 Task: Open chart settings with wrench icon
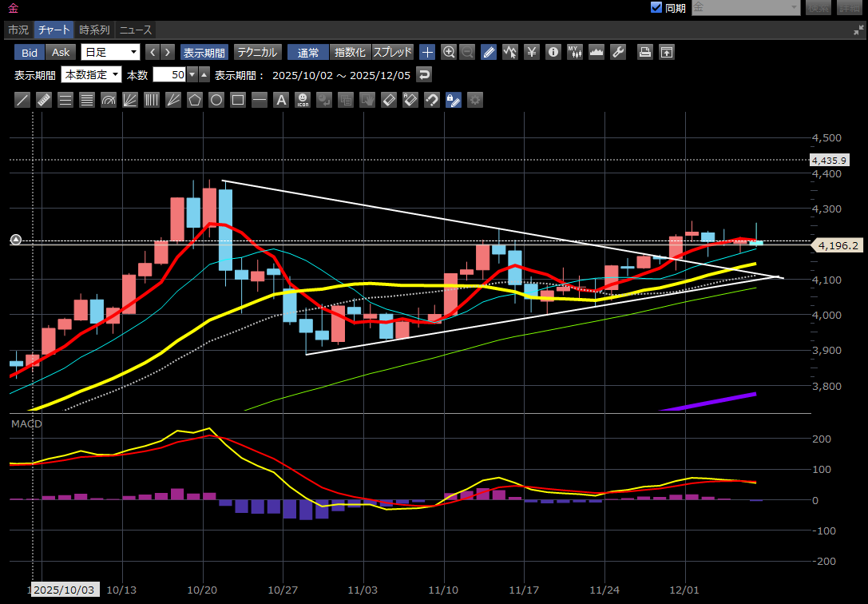pyautogui.click(x=617, y=53)
